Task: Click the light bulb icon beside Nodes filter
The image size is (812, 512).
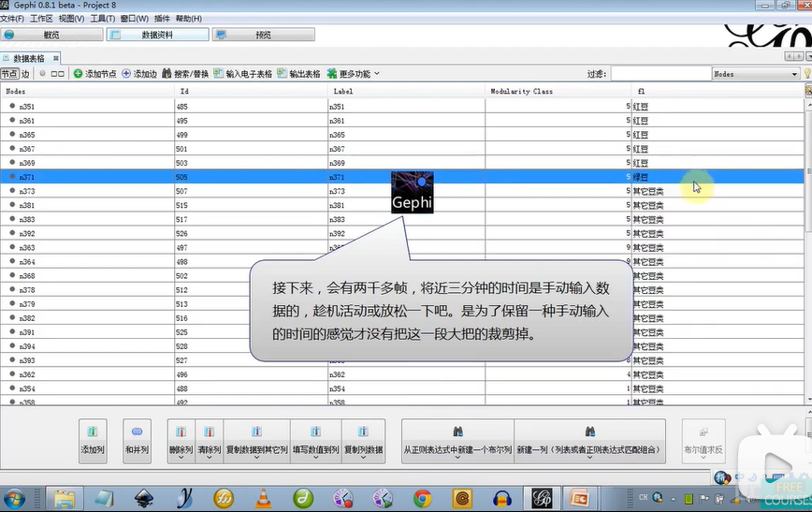Action: pyautogui.click(x=807, y=74)
